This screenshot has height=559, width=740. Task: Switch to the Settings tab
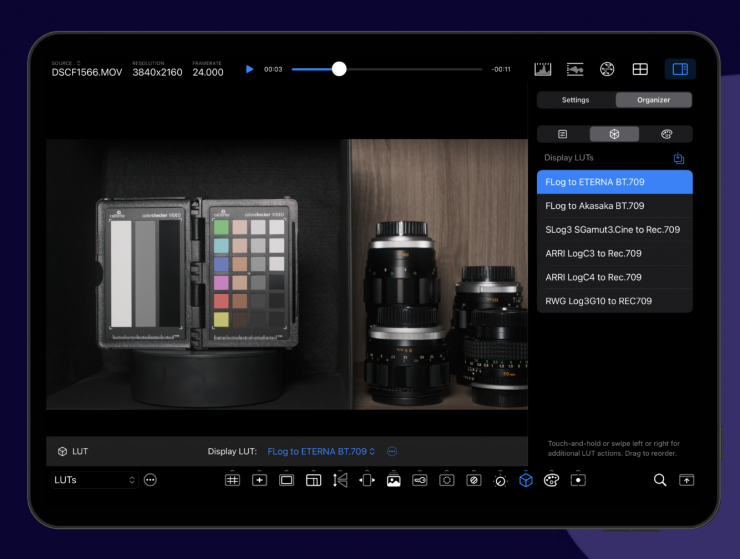click(575, 100)
